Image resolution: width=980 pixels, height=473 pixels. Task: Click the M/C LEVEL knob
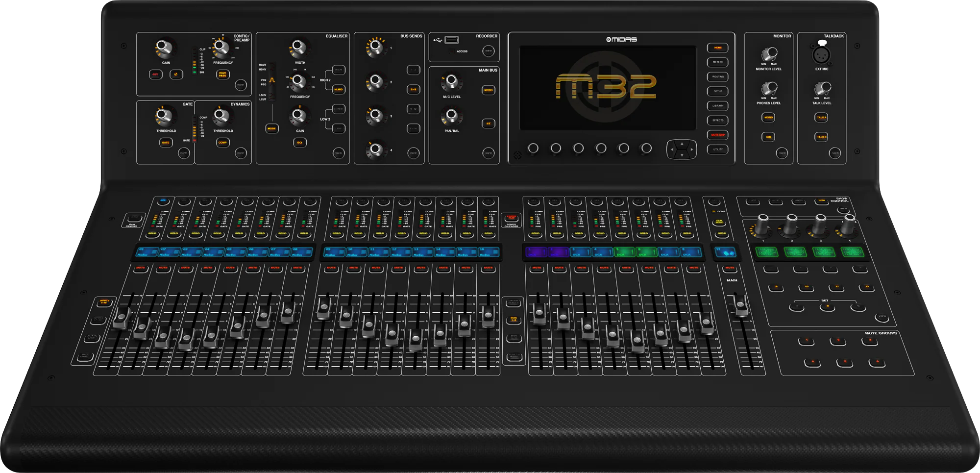click(451, 81)
